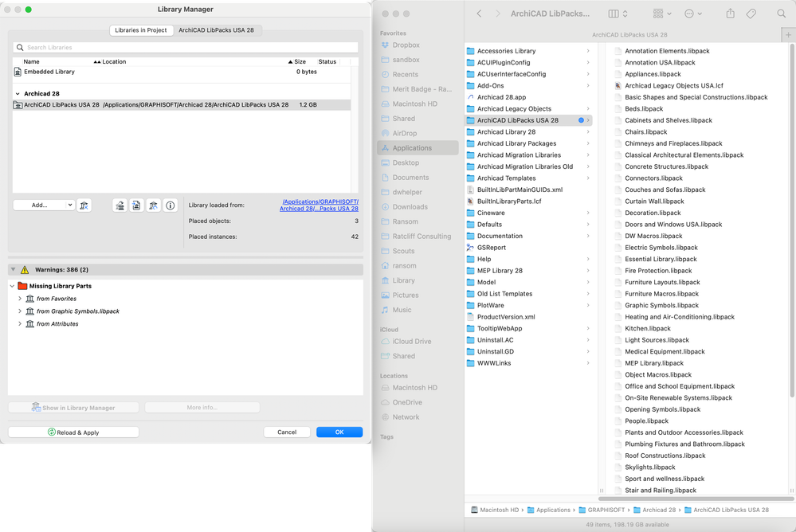Click the Add... button
Image resolution: width=796 pixels, height=532 pixels.
[x=40, y=205]
